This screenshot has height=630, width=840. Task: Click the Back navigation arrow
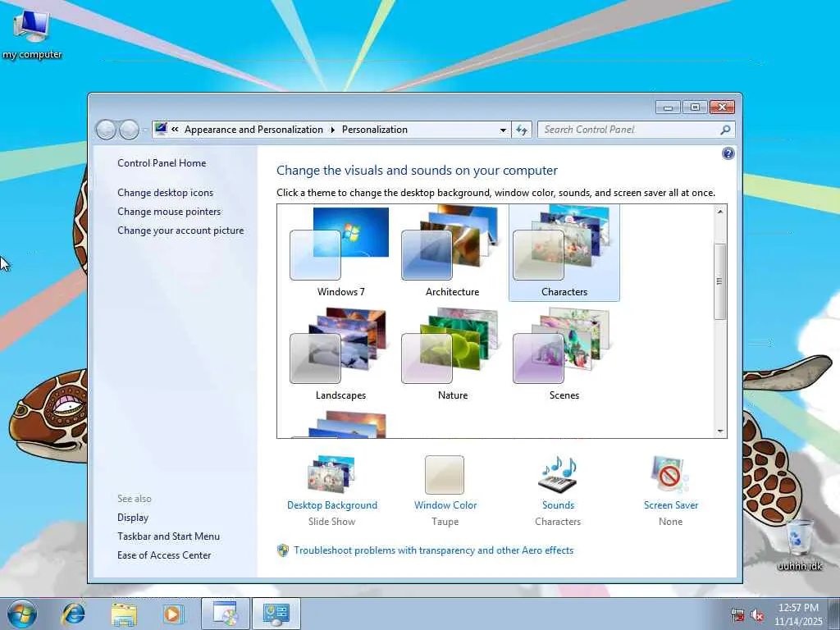pos(106,130)
